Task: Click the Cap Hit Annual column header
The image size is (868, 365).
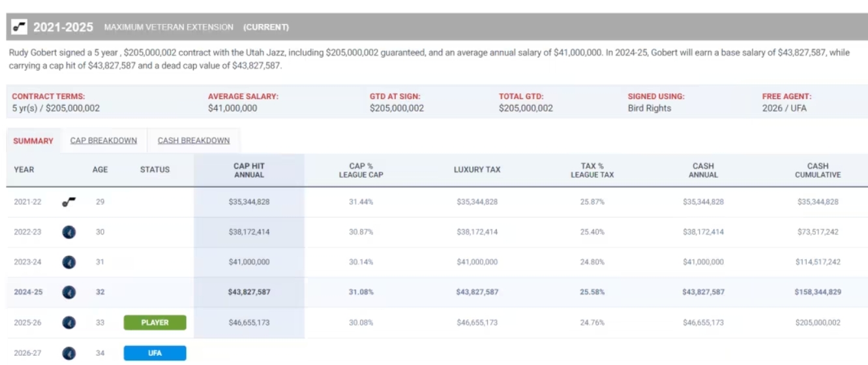Action: click(248, 170)
